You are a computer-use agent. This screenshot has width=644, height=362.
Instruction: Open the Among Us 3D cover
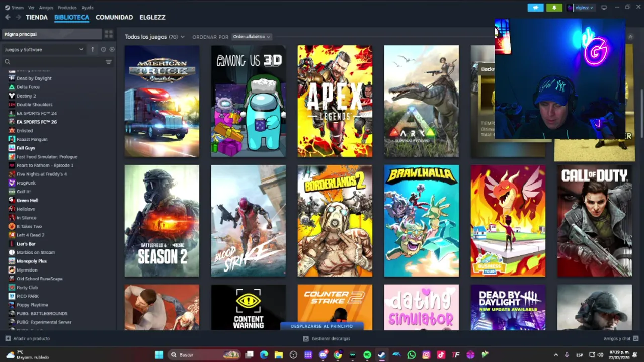[249, 102]
